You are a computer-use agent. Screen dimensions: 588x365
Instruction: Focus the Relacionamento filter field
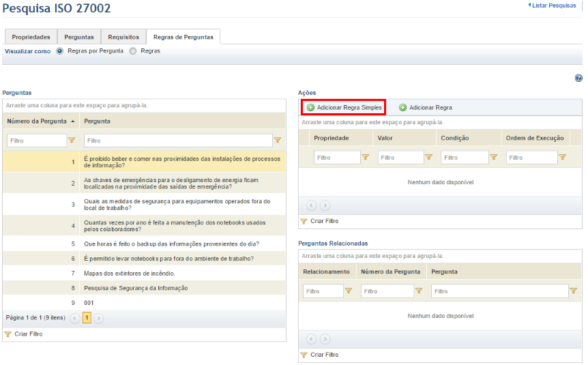tap(323, 291)
